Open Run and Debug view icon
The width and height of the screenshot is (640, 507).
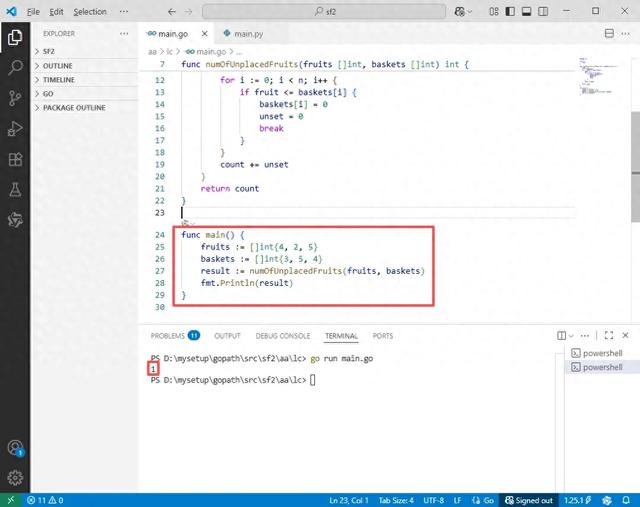point(15,129)
